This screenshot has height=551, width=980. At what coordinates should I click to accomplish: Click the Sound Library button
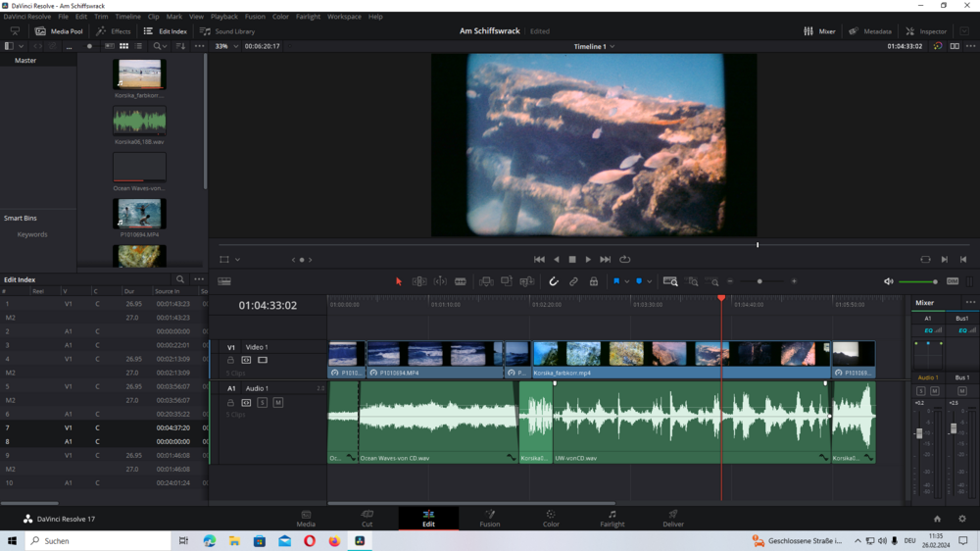[x=227, y=31]
